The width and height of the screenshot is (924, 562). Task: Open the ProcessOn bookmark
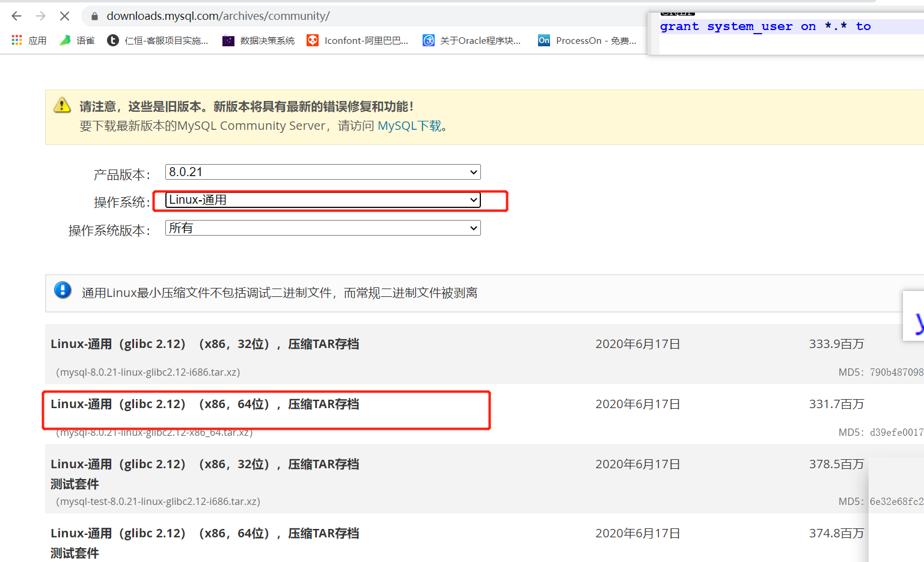[x=587, y=40]
